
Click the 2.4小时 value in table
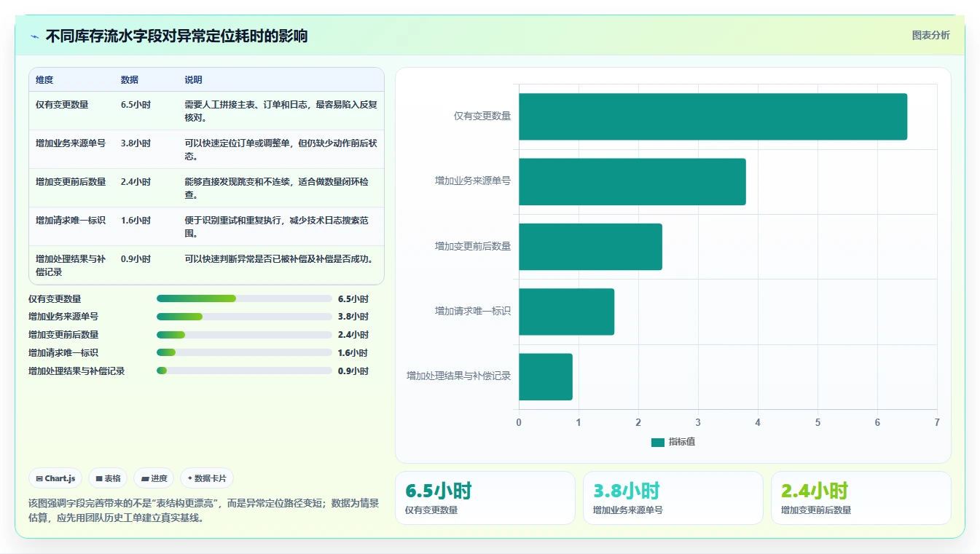pos(136,182)
